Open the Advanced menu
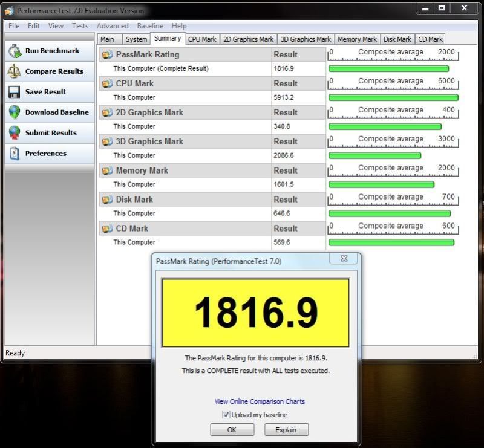484x448 pixels. [x=113, y=26]
